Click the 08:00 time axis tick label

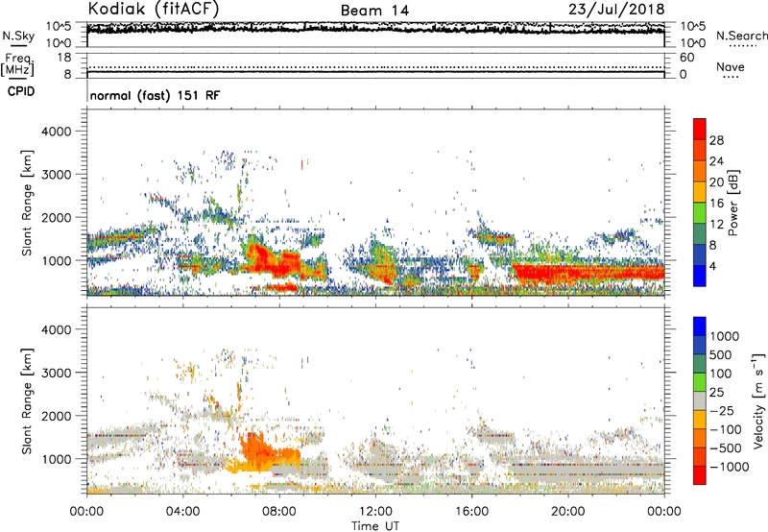279,512
